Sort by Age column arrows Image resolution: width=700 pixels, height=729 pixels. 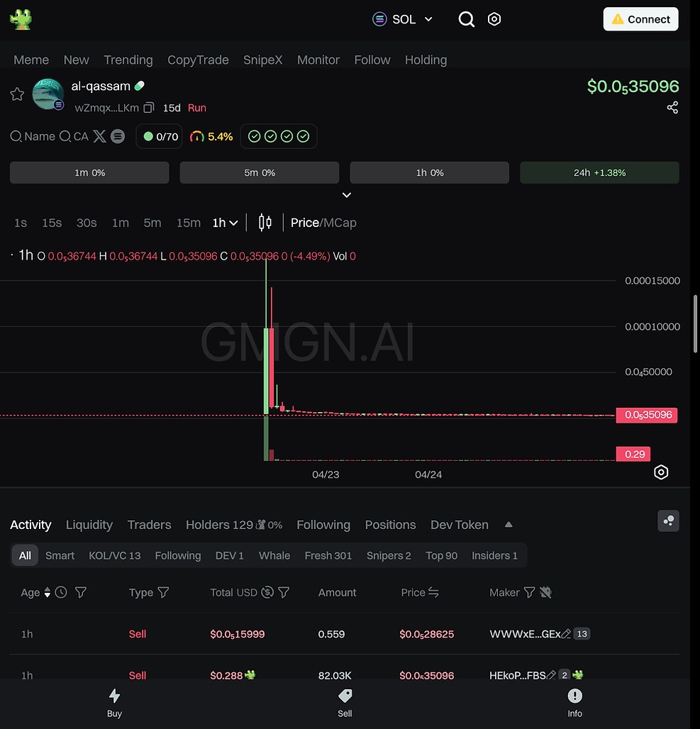point(47,592)
